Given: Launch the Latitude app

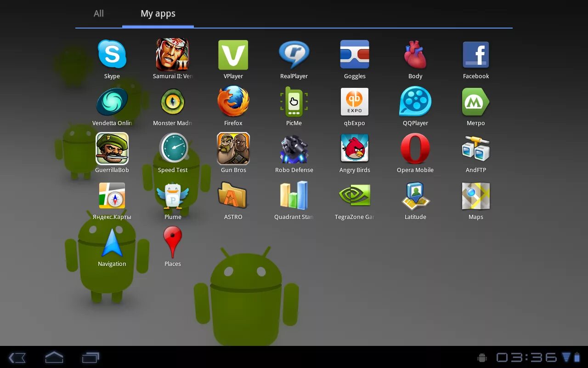Looking at the screenshot, I should (415, 195).
